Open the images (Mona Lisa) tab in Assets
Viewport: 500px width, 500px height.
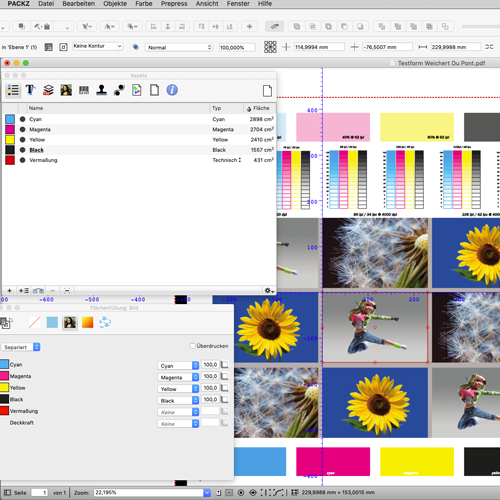pyautogui.click(x=66, y=90)
